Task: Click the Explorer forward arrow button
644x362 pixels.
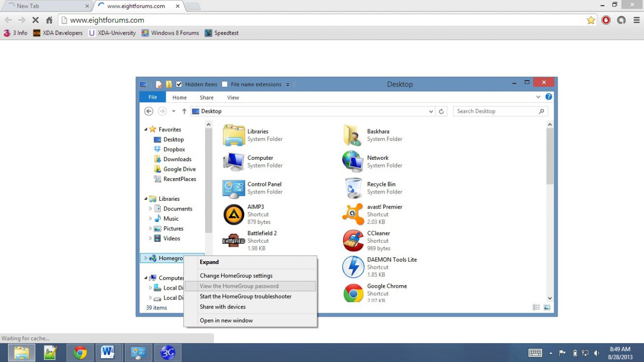Action: pyautogui.click(x=162, y=111)
